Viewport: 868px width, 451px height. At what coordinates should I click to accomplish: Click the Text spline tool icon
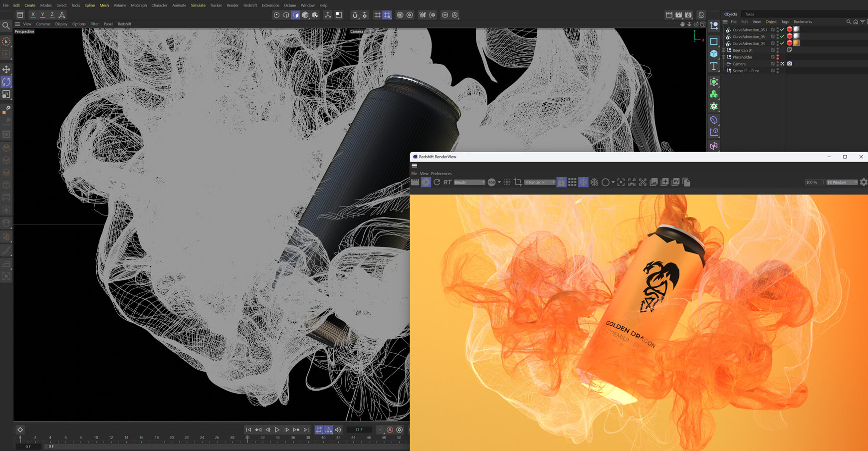[x=714, y=66]
